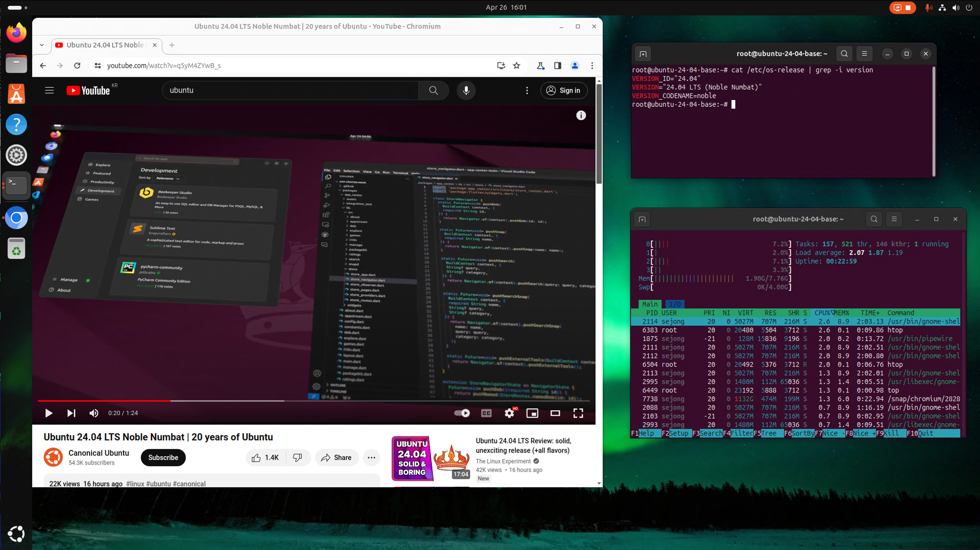
Task: Open Ubuntu 24.04 Review video thumbnail
Action: 431,458
